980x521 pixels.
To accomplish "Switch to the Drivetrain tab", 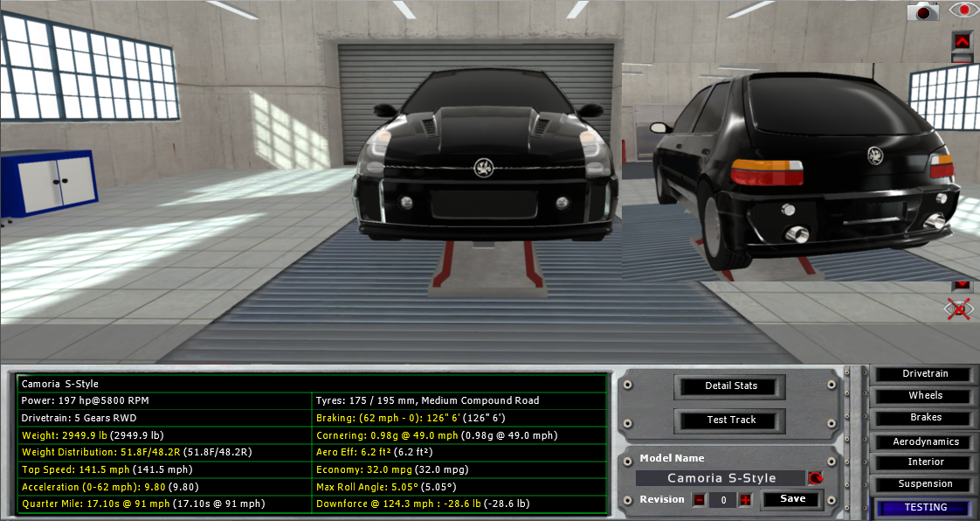I will [925, 374].
